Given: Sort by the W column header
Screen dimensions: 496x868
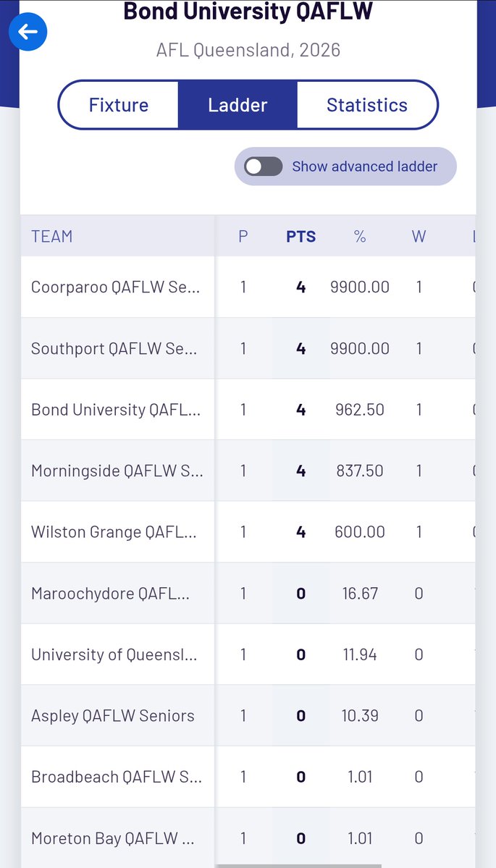Looking at the screenshot, I should (x=419, y=237).
